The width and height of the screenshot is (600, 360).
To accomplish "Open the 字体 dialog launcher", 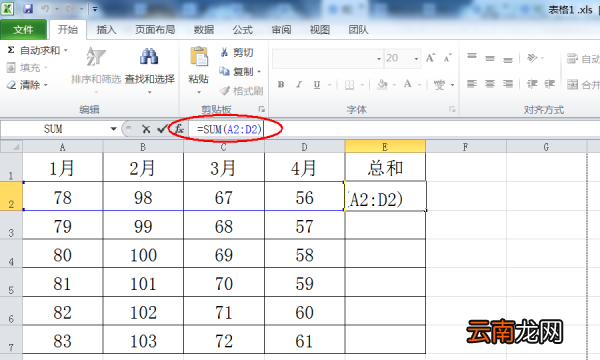I will coord(452,109).
